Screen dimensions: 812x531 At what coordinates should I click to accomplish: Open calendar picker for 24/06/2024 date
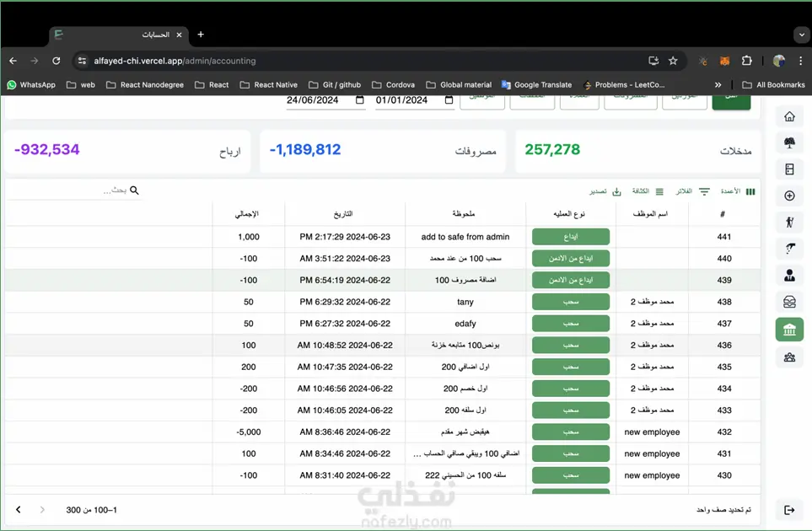(x=359, y=100)
